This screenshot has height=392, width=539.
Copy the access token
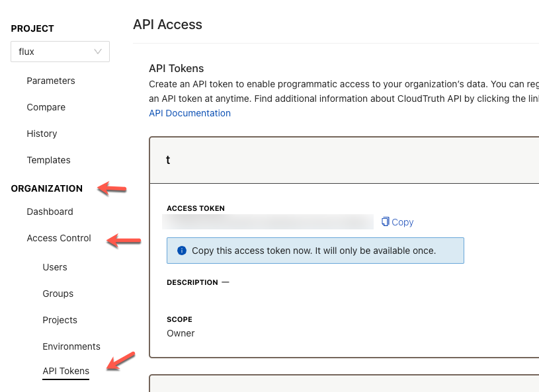(x=397, y=222)
